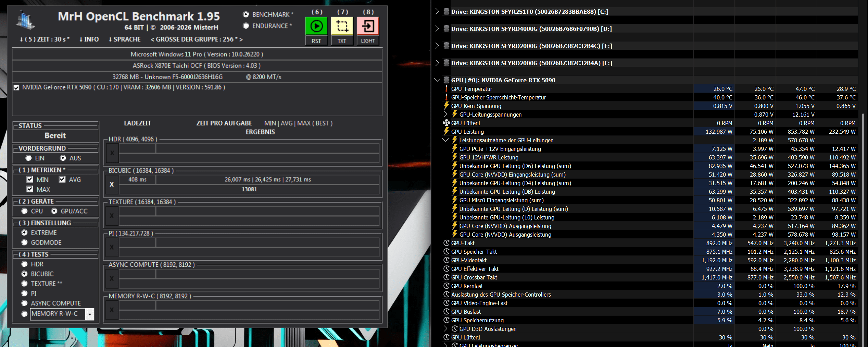Choose the EXTREME setting

(24, 232)
